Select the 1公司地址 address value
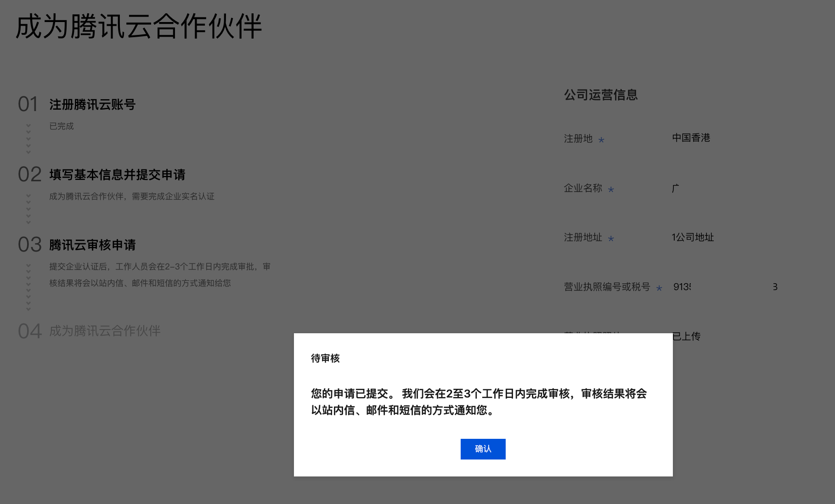 [693, 237]
